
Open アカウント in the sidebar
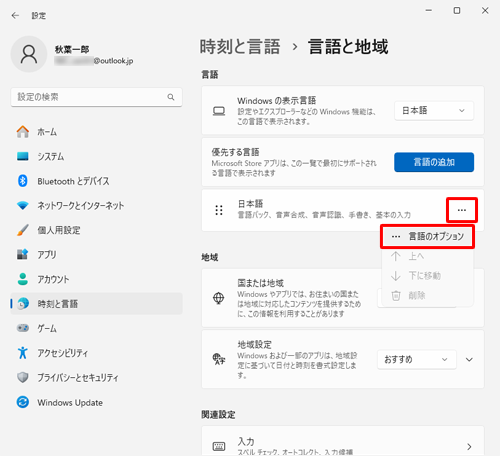[97, 279]
